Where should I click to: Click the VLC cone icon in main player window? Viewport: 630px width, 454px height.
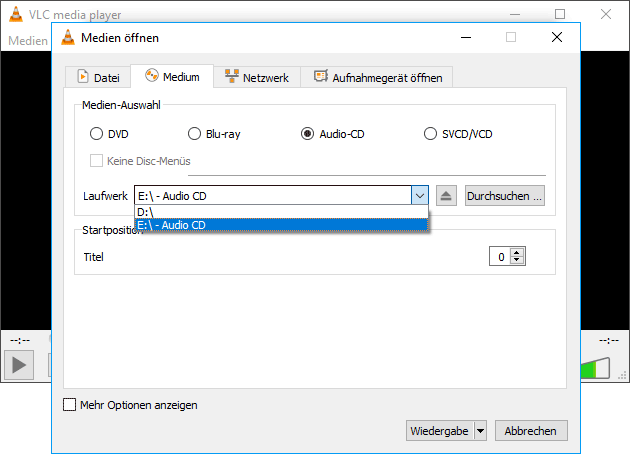tap(16, 14)
